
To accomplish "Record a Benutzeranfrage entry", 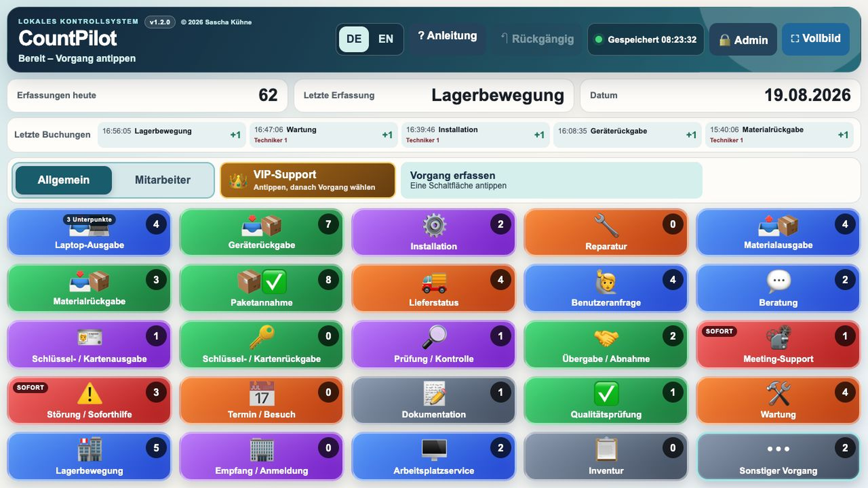I will [606, 288].
